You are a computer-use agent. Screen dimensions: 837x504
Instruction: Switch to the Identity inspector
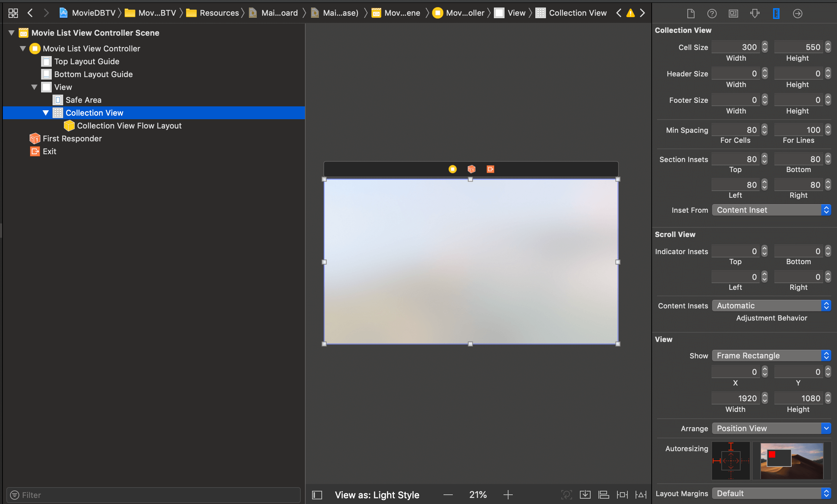[x=733, y=14]
